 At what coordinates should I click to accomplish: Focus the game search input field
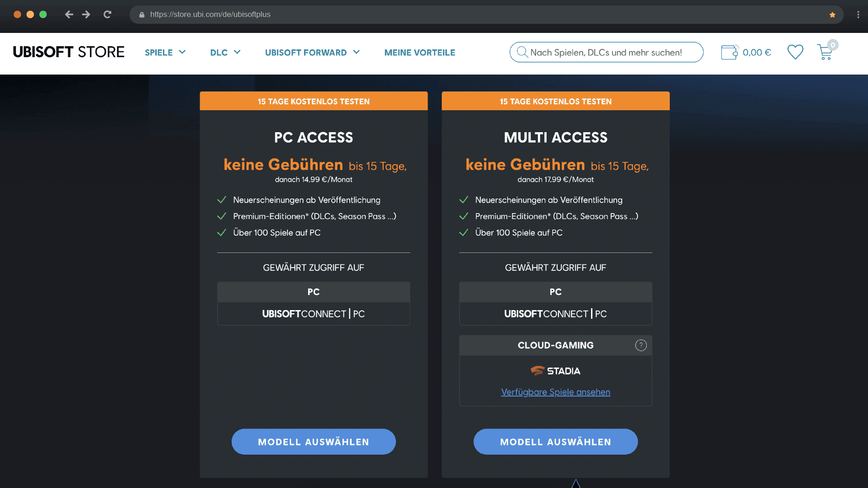[x=606, y=52]
